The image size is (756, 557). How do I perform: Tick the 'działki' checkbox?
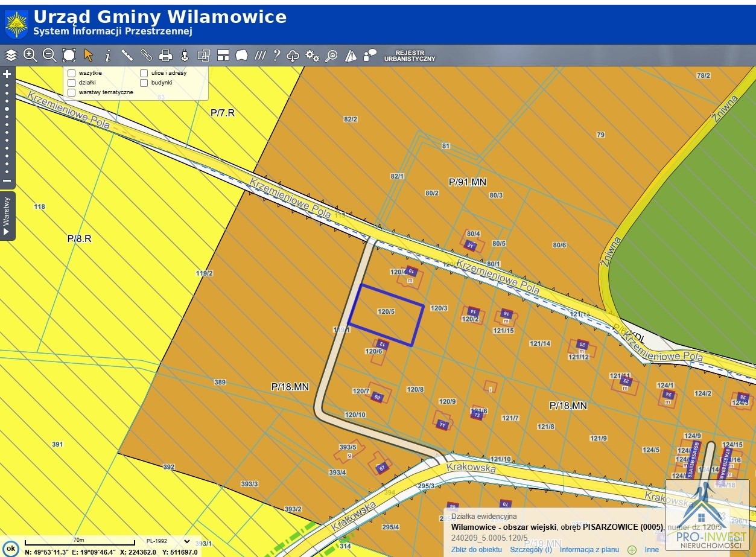coord(72,83)
